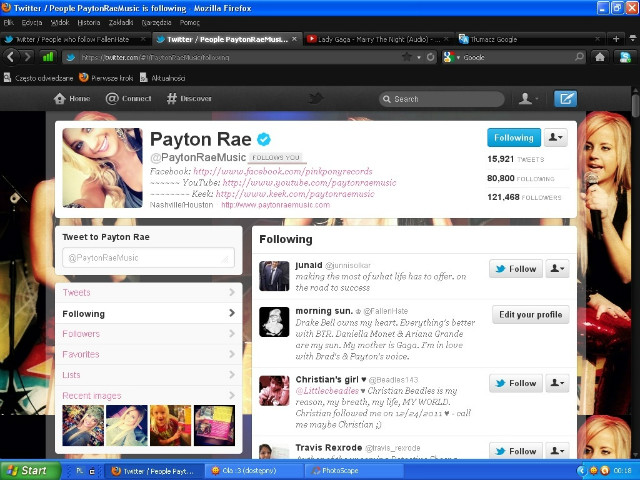Follow Travis Rexrode
The width and height of the screenshot is (640, 480).
(516, 451)
